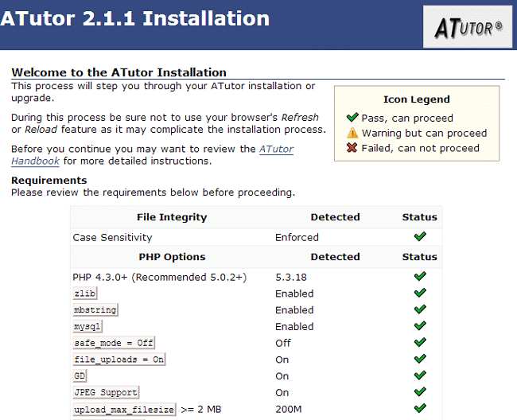Click the Enabled value for mbstring
Viewport: 517px width, 420px height.
[x=294, y=310]
